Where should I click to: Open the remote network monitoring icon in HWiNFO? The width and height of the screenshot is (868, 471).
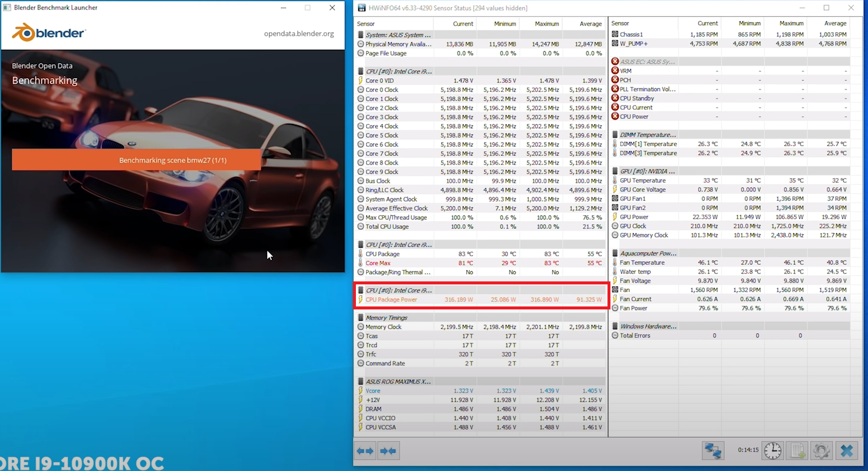713,451
